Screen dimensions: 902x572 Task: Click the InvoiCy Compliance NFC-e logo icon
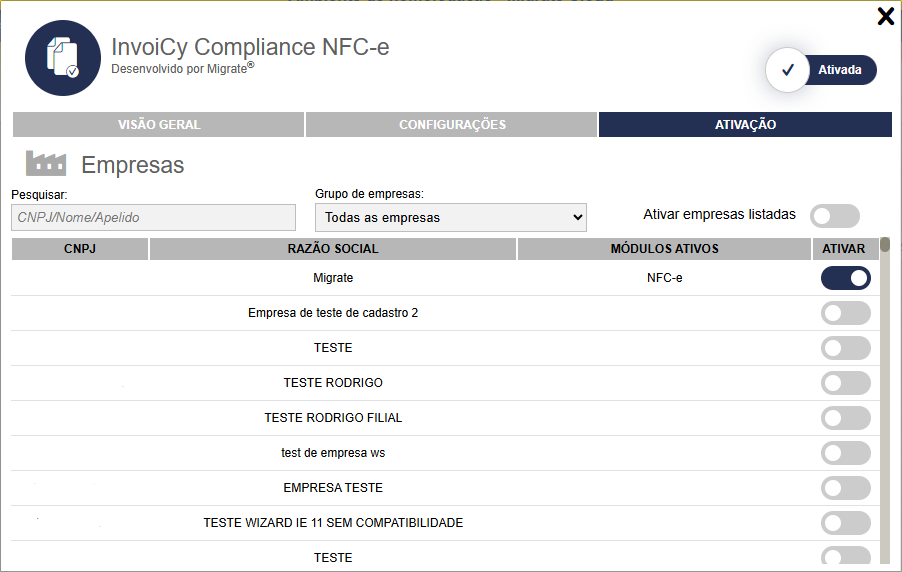coord(63,58)
